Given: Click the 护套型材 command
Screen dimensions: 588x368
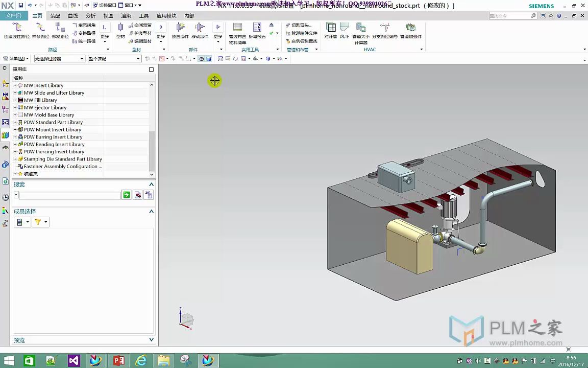Looking at the screenshot, I should click(140, 33).
